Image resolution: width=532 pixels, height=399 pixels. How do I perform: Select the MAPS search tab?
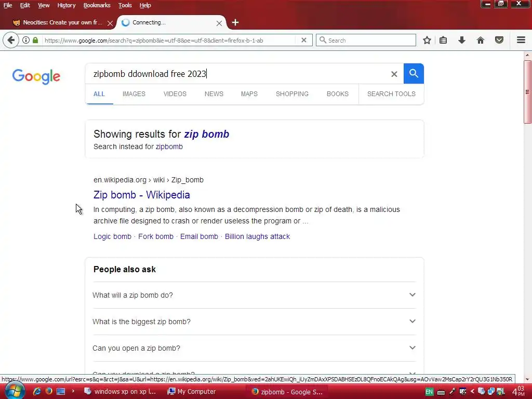click(249, 94)
